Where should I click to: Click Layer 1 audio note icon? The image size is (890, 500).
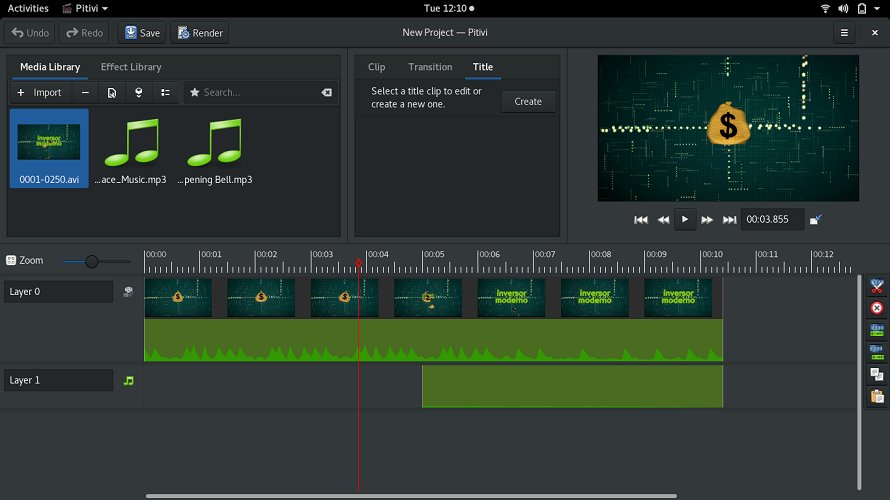pyautogui.click(x=128, y=381)
